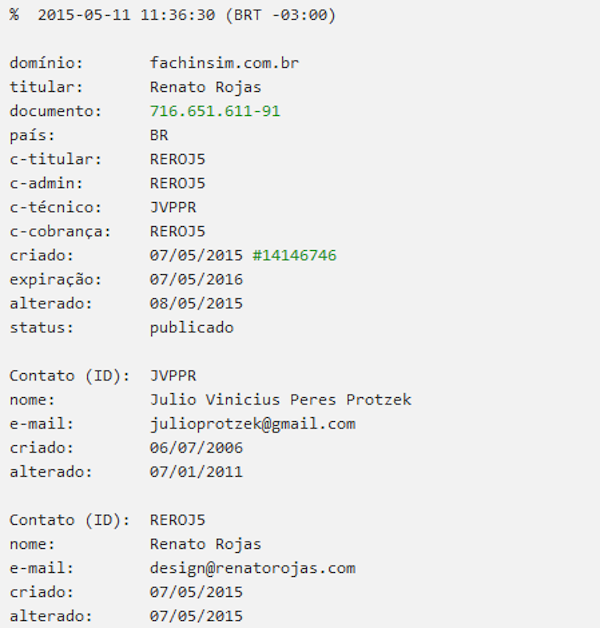Click the green document number 716.651.611-91

point(215,111)
